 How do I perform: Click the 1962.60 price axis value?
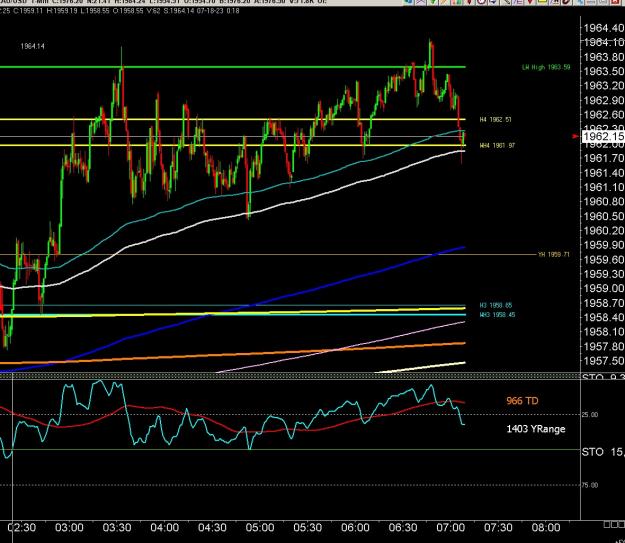(604, 115)
